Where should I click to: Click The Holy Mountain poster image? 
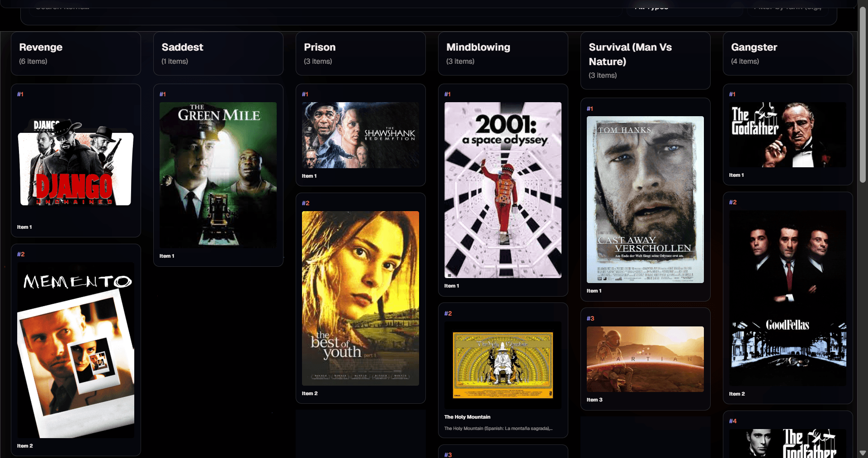[503, 365]
